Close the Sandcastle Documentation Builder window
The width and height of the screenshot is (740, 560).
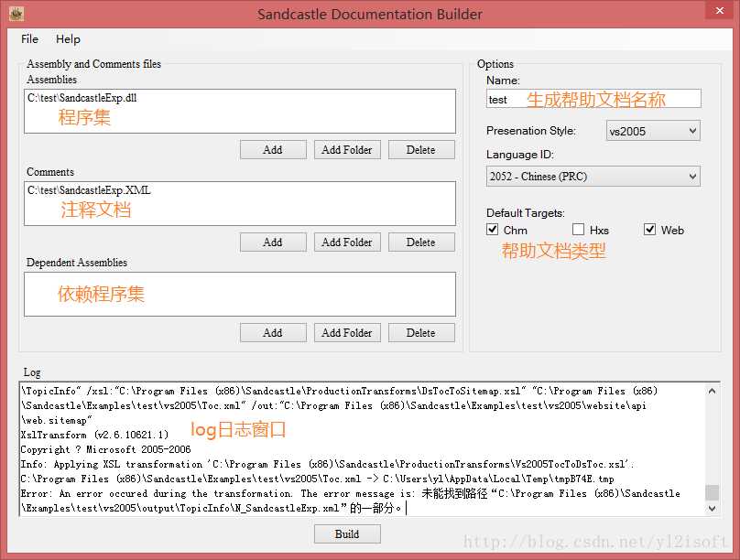coord(719,10)
